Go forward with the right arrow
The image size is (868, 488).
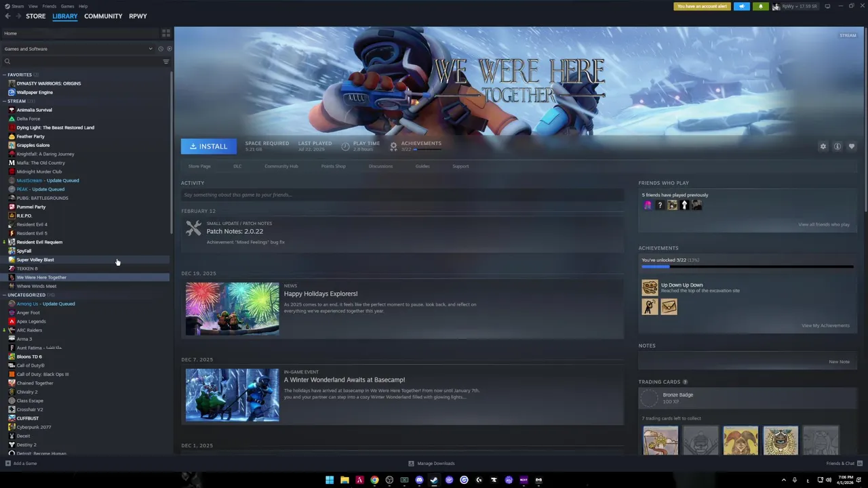(x=17, y=16)
